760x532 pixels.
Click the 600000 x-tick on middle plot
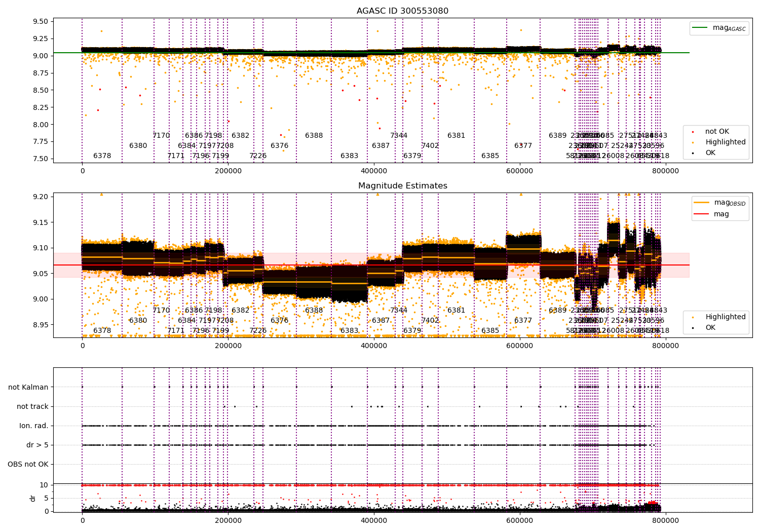pyautogui.click(x=520, y=346)
